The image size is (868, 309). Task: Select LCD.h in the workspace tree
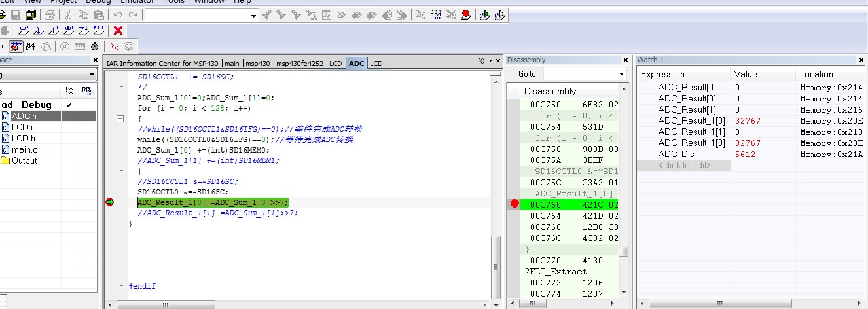click(24, 138)
